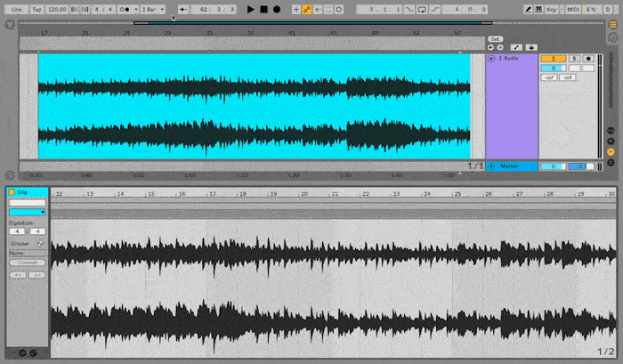Click the Tap tempo button
Image resolution: width=623 pixels, height=364 pixels.
pyautogui.click(x=36, y=9)
